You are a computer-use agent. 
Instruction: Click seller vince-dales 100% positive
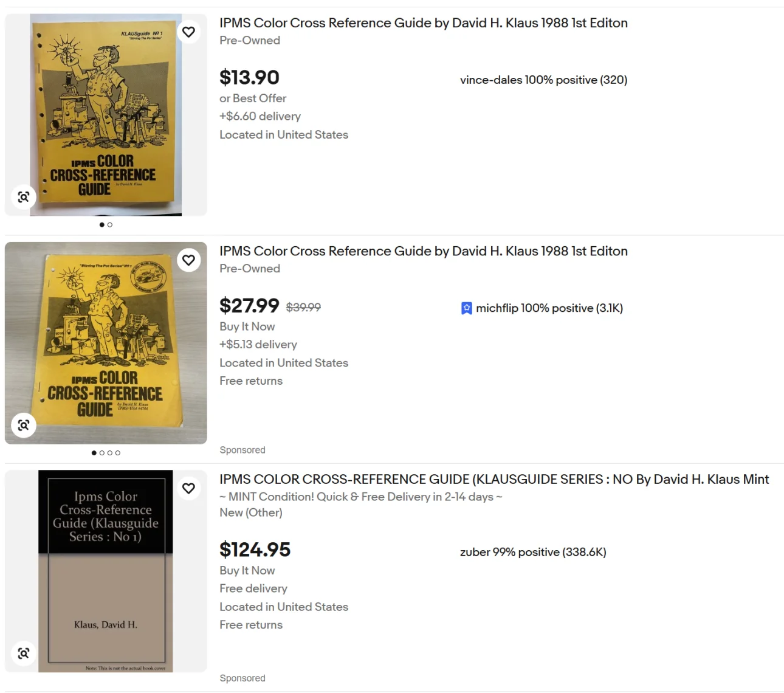543,80
